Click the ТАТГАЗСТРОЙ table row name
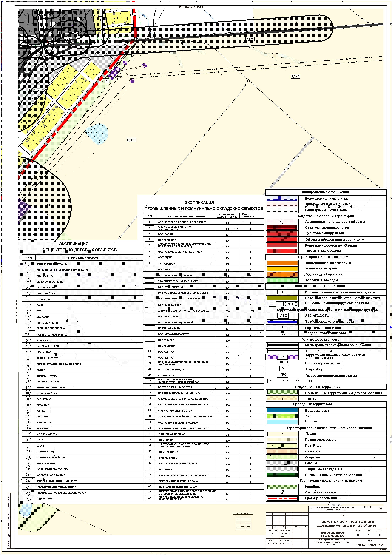The width and height of the screenshot is (392, 555). pos(167,263)
